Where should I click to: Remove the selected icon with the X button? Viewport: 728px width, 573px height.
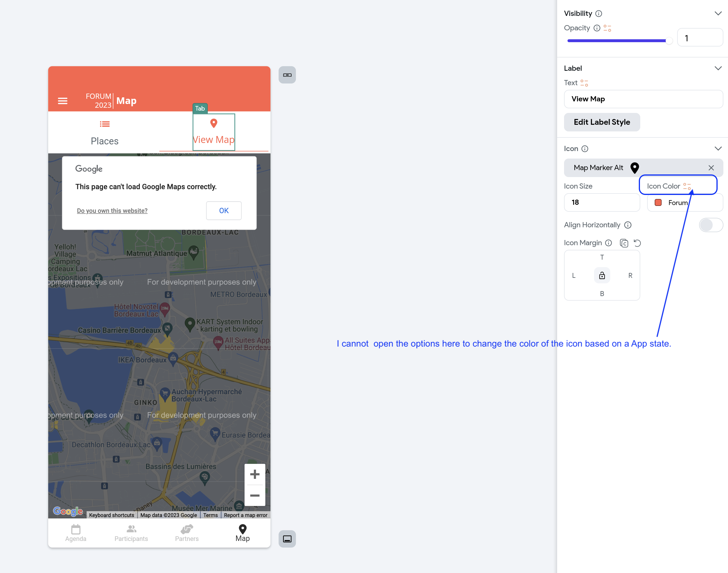coord(711,168)
